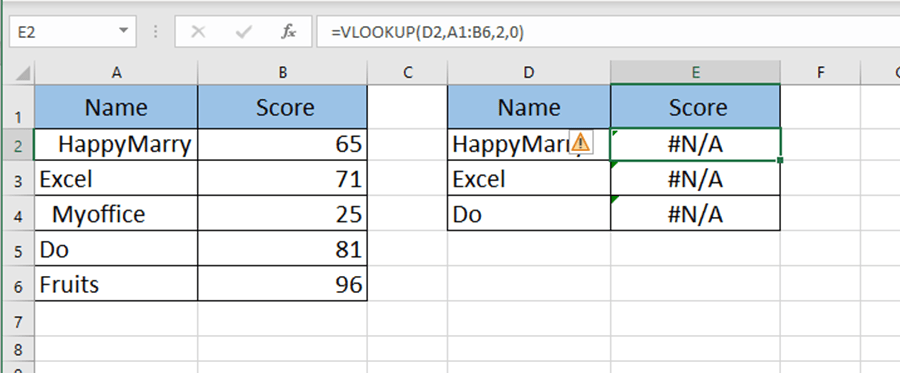900x373 pixels.
Task: Click cell A1 with Name header
Action: click(117, 107)
